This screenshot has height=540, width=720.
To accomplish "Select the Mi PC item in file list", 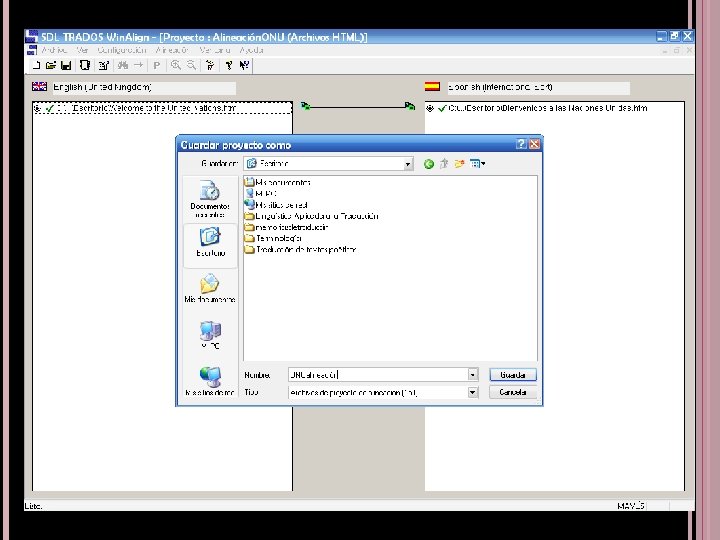I will tap(261, 193).
